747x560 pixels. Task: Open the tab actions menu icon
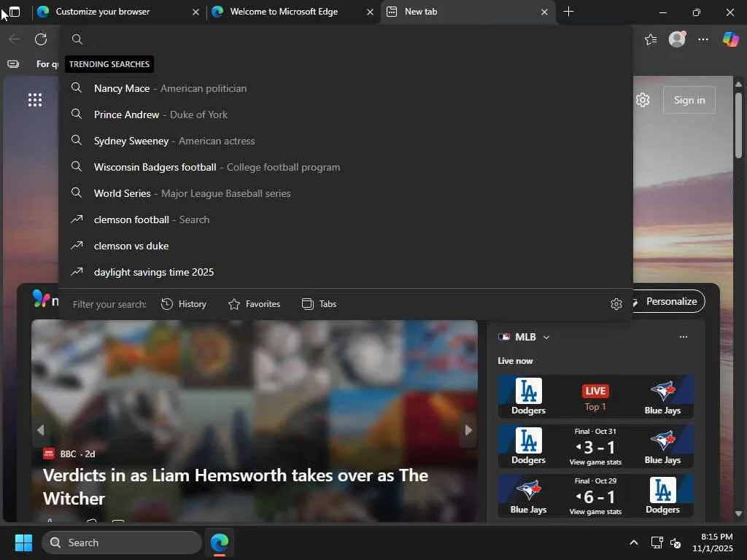[15, 12]
